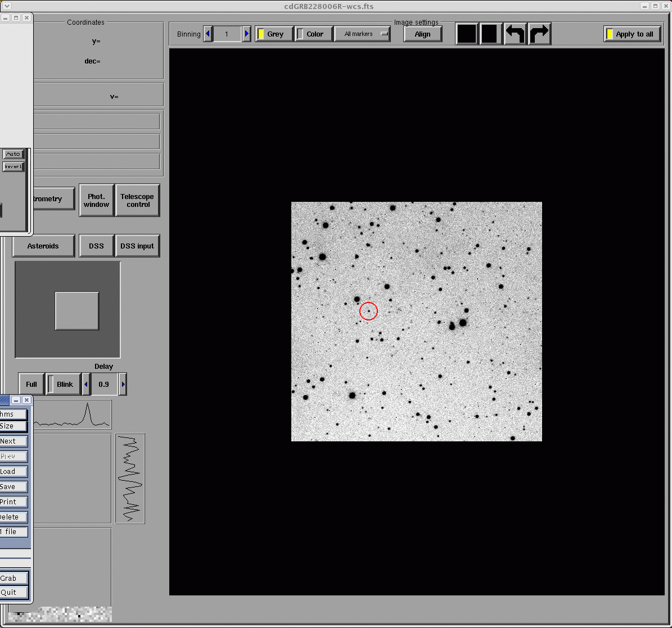Open the Phot. window

pyautogui.click(x=96, y=201)
